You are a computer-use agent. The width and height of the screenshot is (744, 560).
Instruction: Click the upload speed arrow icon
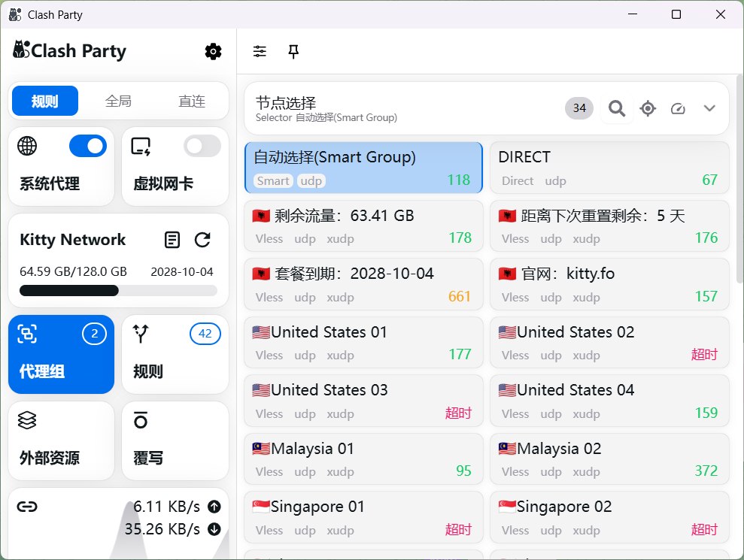(x=214, y=507)
